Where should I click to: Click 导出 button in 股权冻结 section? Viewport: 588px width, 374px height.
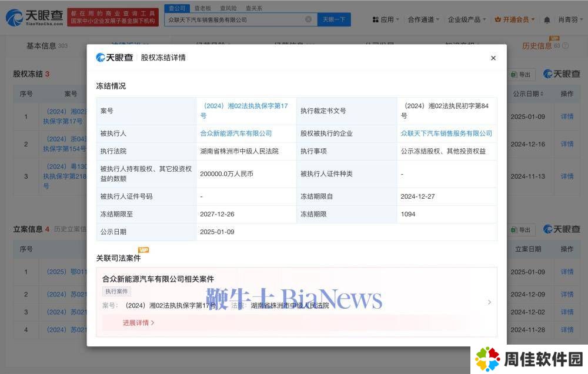coord(521,75)
